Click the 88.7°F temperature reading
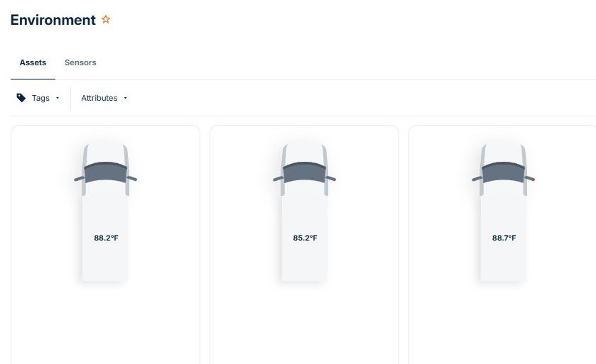Screen dimensions: 596x364 [x=504, y=238]
